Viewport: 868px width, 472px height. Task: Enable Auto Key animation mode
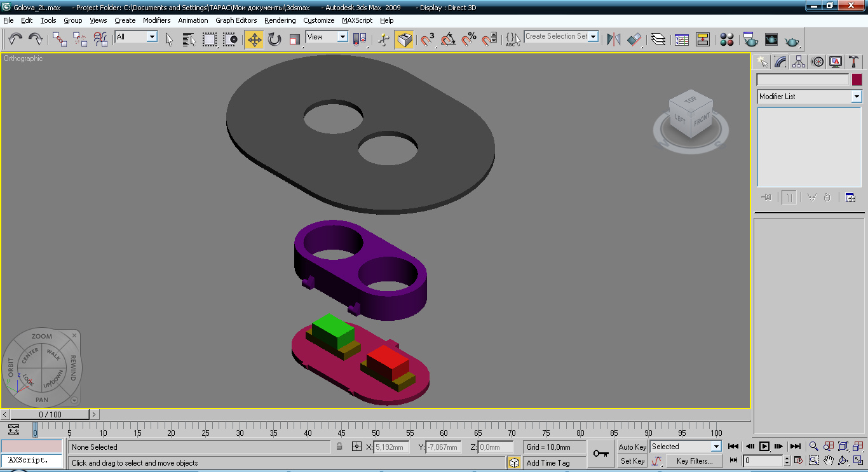632,447
